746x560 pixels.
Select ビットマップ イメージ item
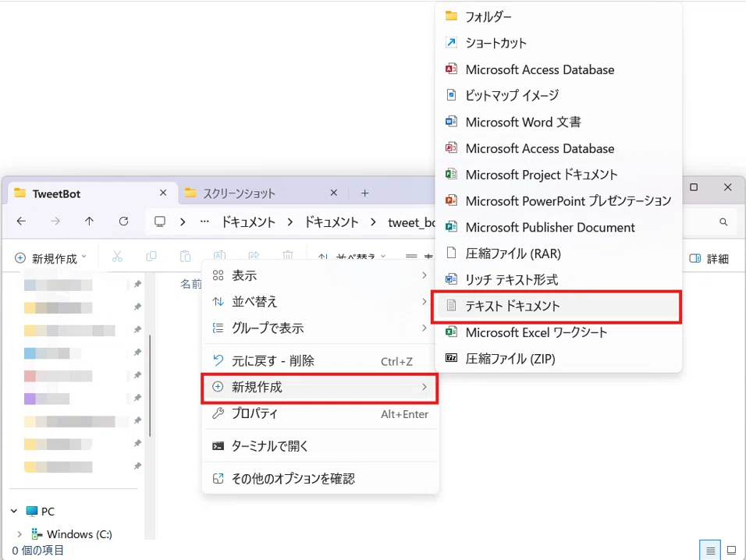coord(559,96)
